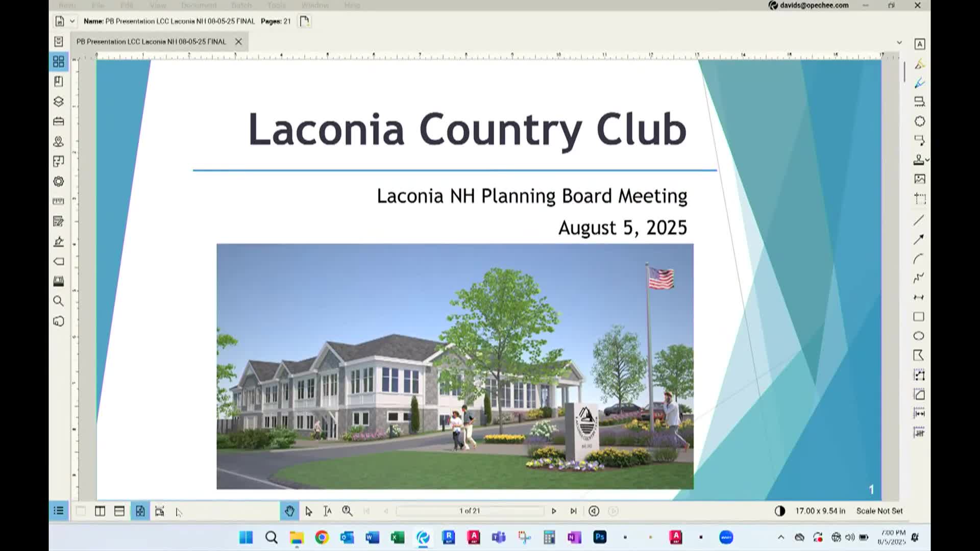Select the Rectangle markup tool
The height and width of the screenshot is (551, 980).
click(919, 317)
